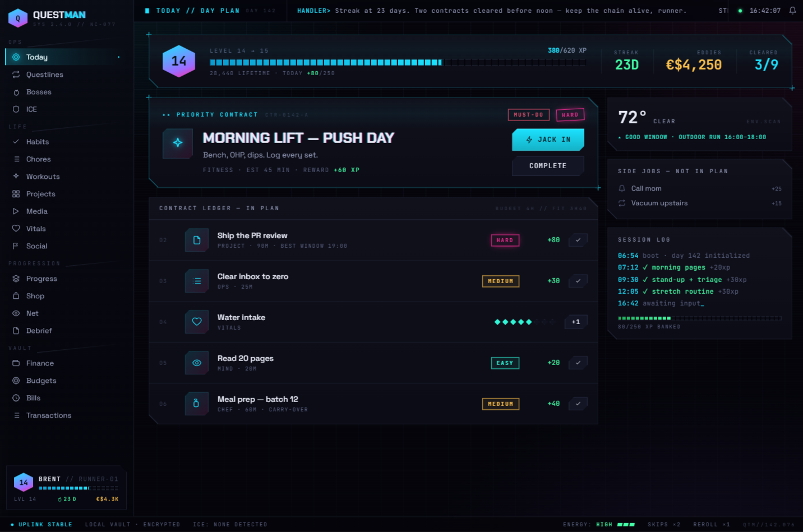Check off Clear inbox to zero
The width and height of the screenshot is (803, 532).
click(578, 281)
